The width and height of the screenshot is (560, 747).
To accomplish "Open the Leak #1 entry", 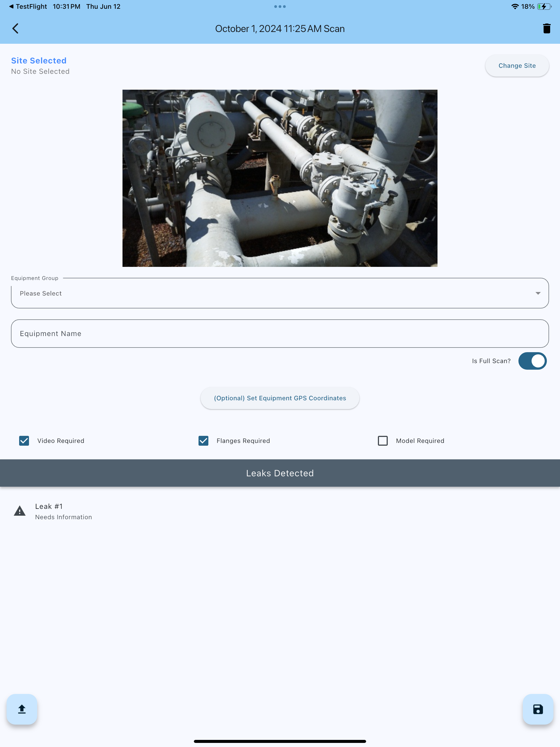I will click(x=280, y=511).
